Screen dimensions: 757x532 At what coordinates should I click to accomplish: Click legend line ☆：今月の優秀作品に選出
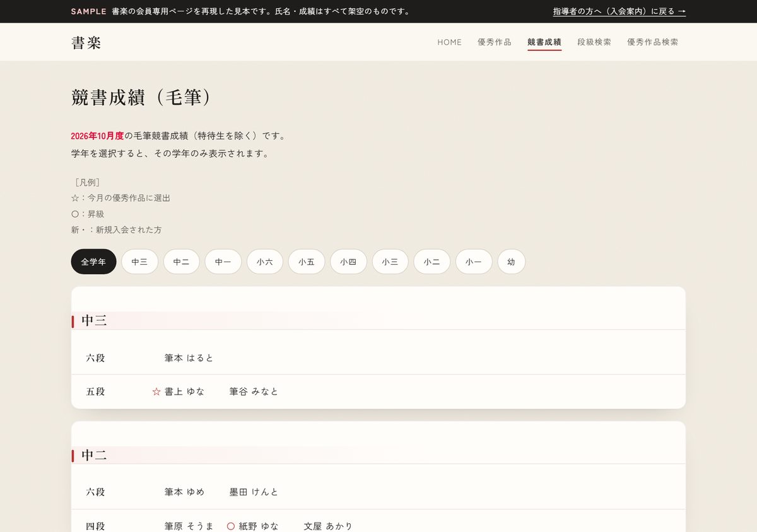pyautogui.click(x=120, y=198)
